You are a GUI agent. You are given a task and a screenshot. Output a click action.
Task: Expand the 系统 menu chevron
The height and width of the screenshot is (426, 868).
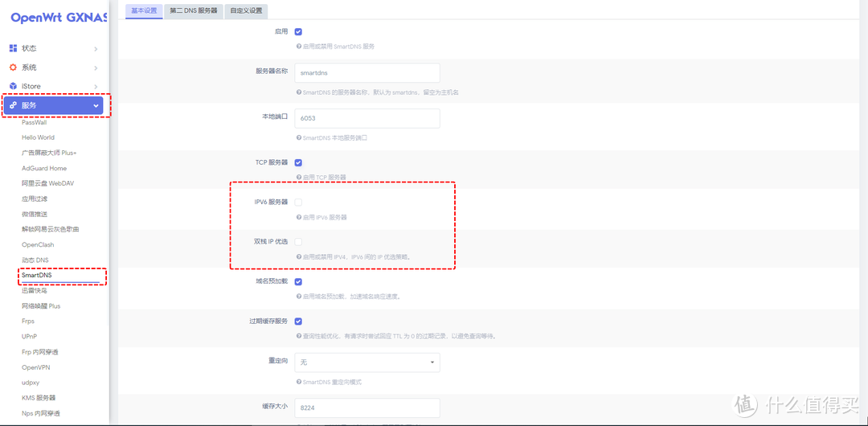[96, 68]
